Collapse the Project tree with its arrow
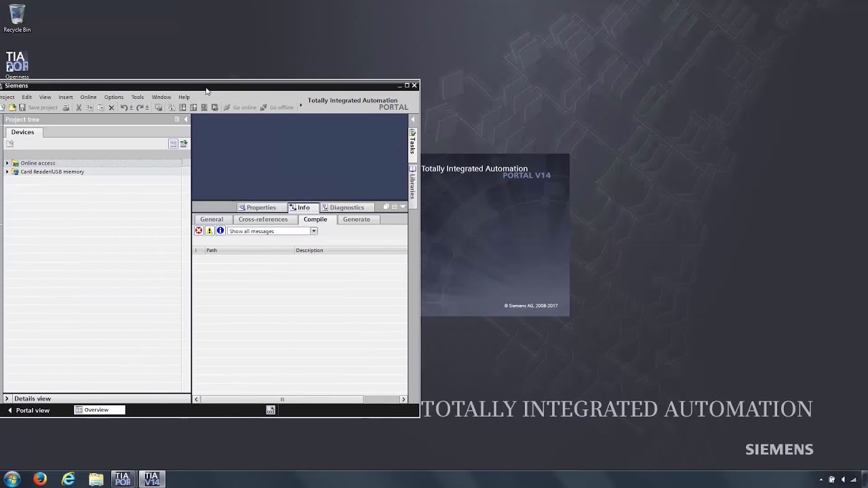Screen dimensions: 868x488 tap(186, 119)
